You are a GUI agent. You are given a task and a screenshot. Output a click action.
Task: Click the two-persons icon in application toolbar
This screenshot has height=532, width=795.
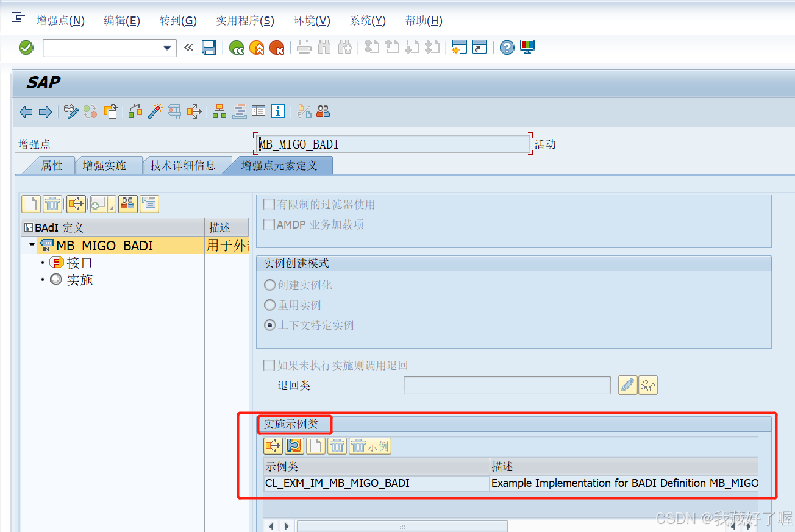tap(323, 112)
